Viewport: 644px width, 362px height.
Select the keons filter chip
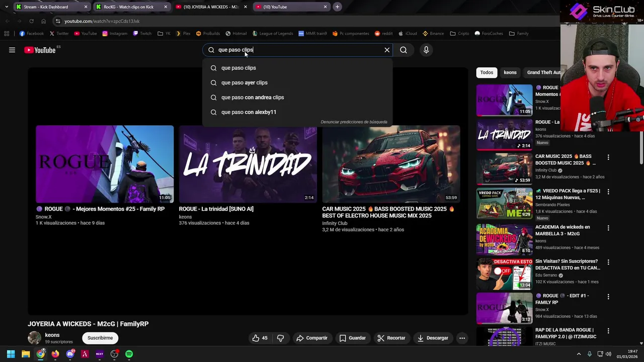[510, 72]
